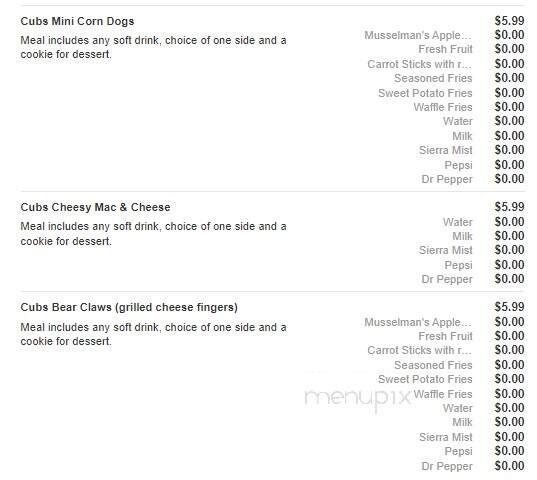
Task: Choose Fresh Fruit under Mini Corn Dogs
Action: pyautogui.click(x=445, y=49)
